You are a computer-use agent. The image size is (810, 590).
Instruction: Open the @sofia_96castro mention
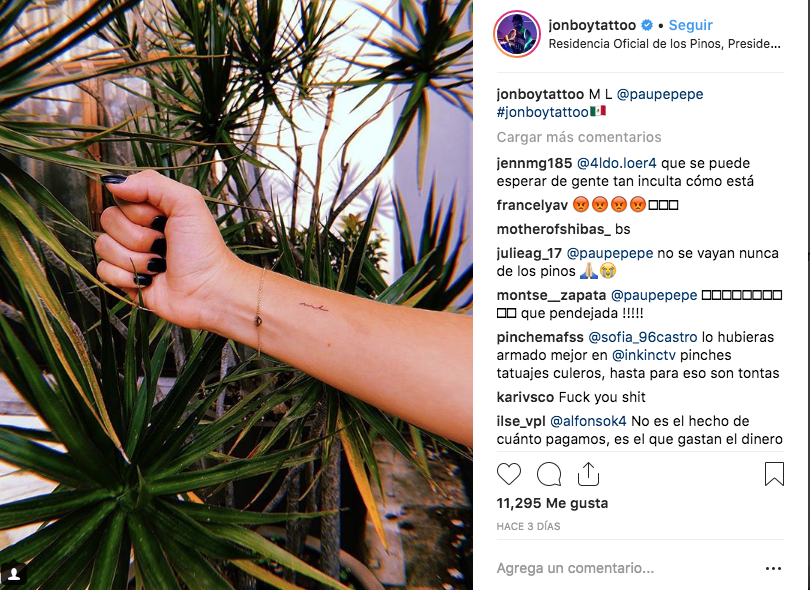(643, 337)
